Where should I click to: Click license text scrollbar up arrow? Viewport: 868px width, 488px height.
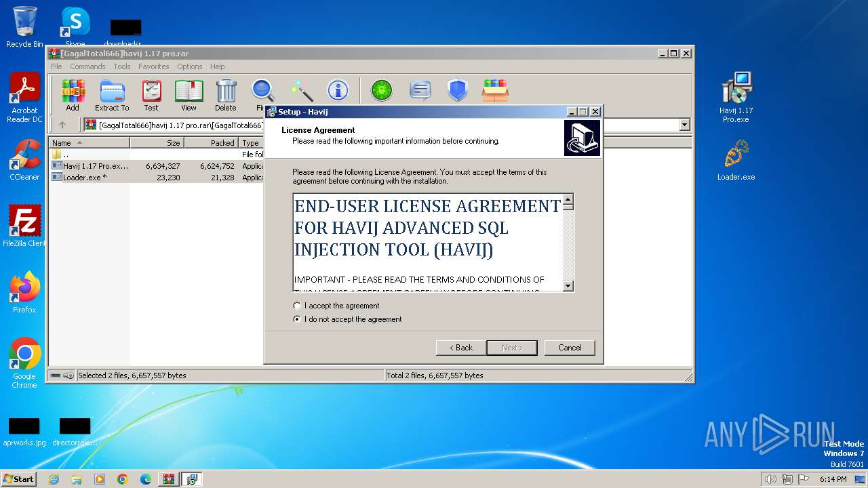(568, 201)
